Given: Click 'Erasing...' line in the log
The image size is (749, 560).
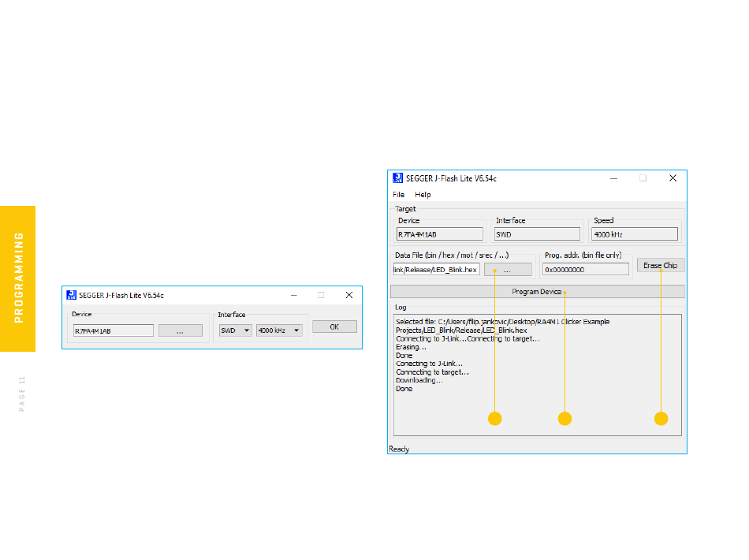Looking at the screenshot, I should tap(411, 347).
